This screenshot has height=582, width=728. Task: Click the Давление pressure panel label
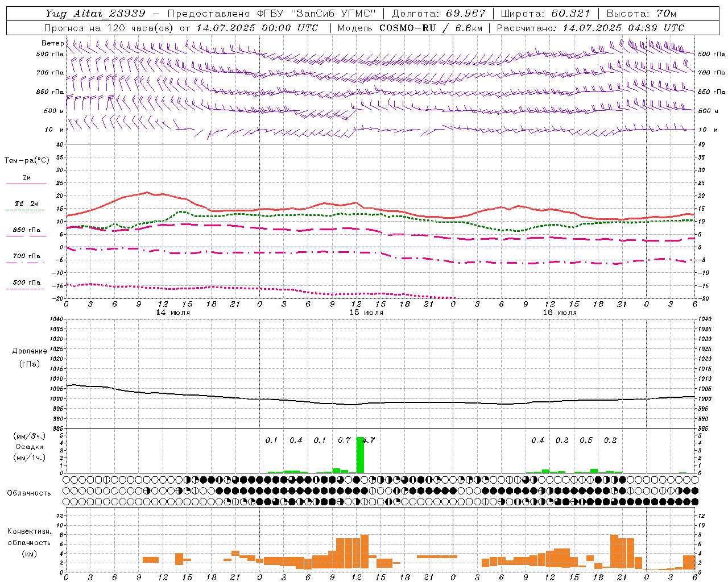[x=30, y=351]
